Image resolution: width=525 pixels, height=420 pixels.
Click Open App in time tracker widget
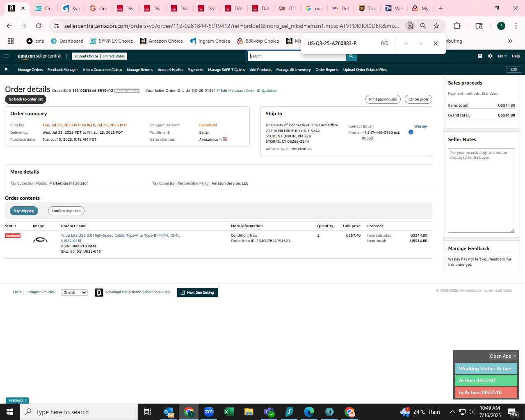[503, 356]
